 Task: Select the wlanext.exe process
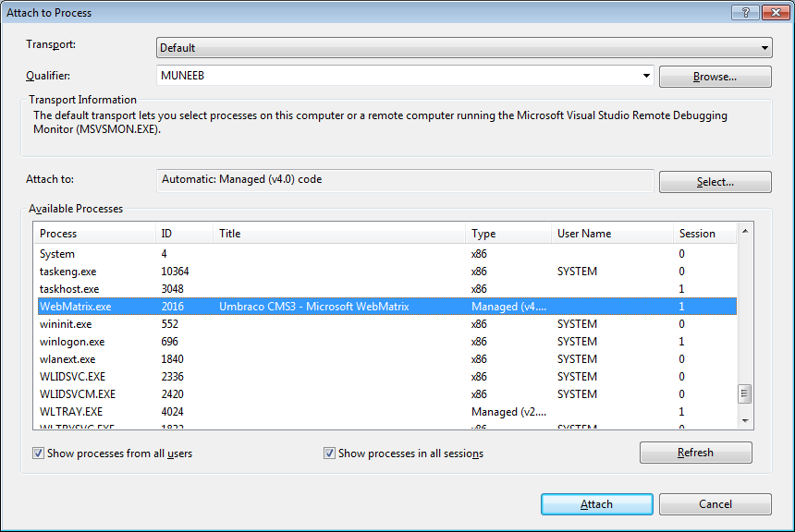pyautogui.click(x=386, y=359)
